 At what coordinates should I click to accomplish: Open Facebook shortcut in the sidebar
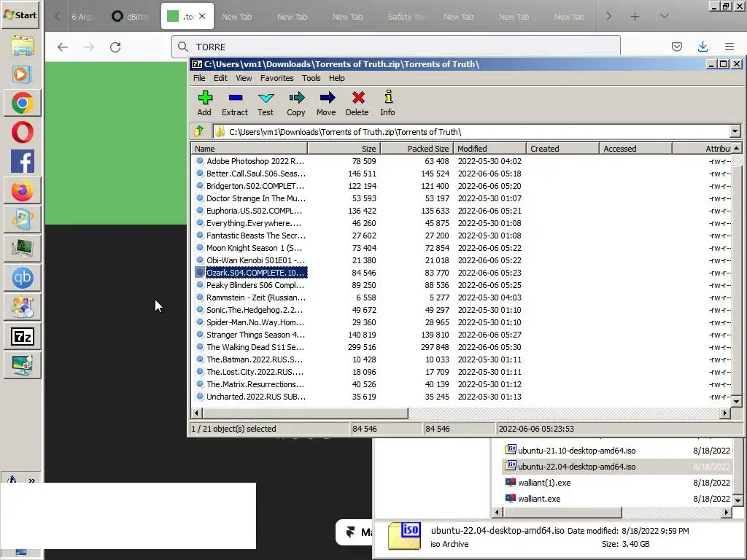22,161
